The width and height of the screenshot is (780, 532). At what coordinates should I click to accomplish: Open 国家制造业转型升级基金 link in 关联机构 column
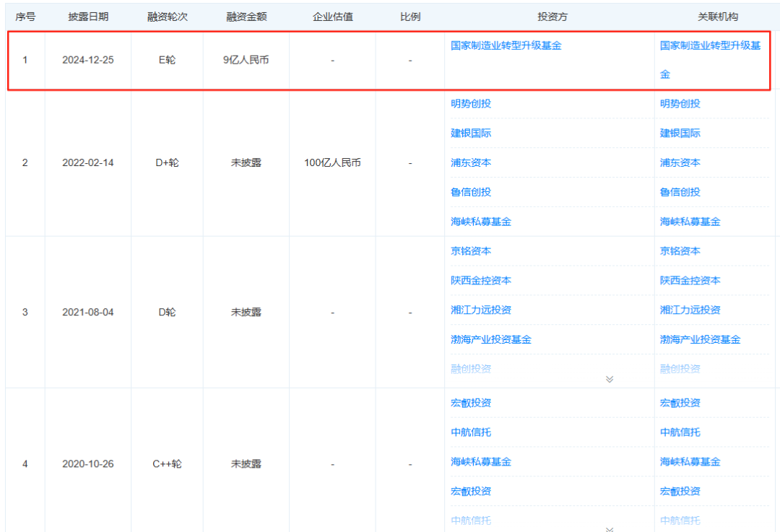pos(710,60)
